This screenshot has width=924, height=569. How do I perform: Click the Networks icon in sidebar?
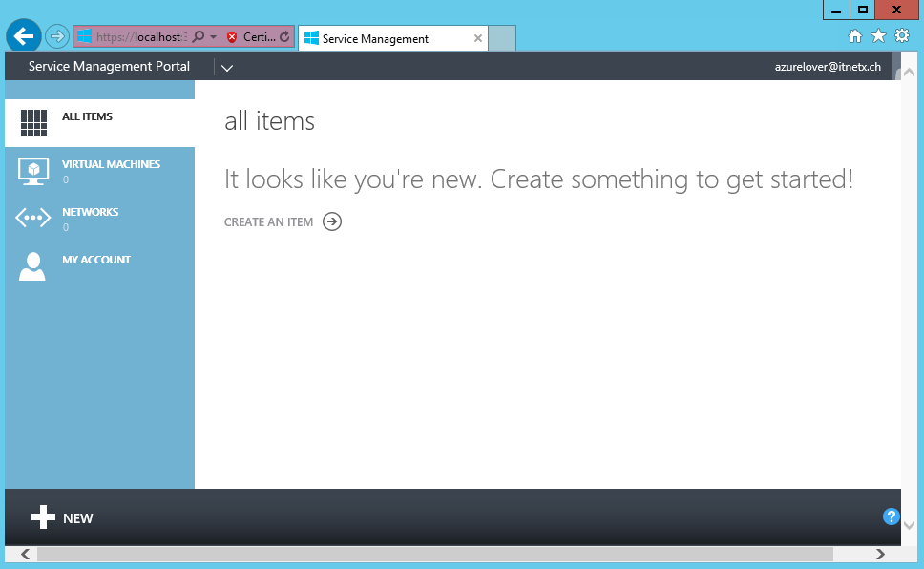[33, 219]
